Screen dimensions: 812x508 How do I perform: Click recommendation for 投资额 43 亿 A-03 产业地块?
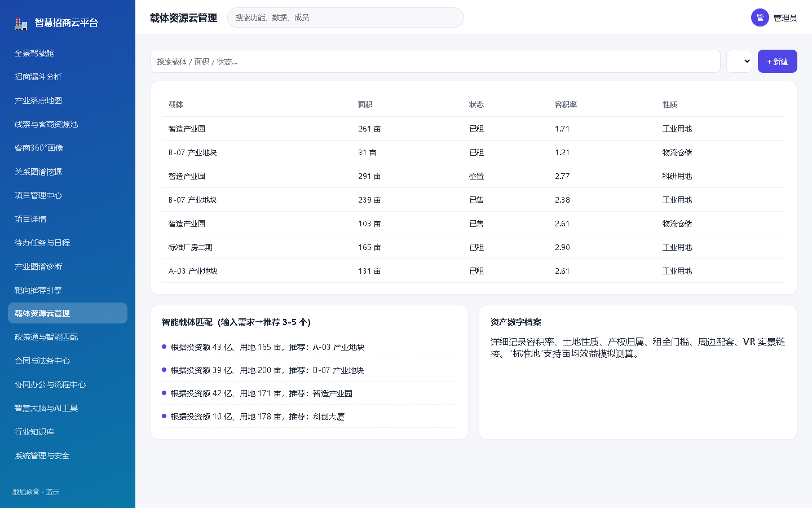point(310,347)
